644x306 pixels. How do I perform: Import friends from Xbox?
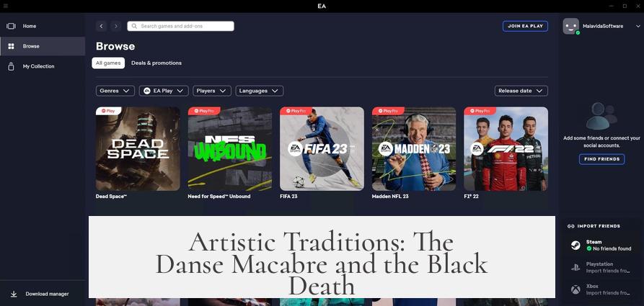tap(602, 289)
